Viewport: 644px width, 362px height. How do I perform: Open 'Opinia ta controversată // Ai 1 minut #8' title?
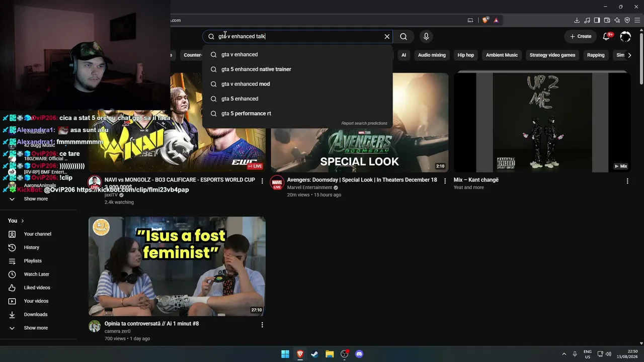coord(151,324)
